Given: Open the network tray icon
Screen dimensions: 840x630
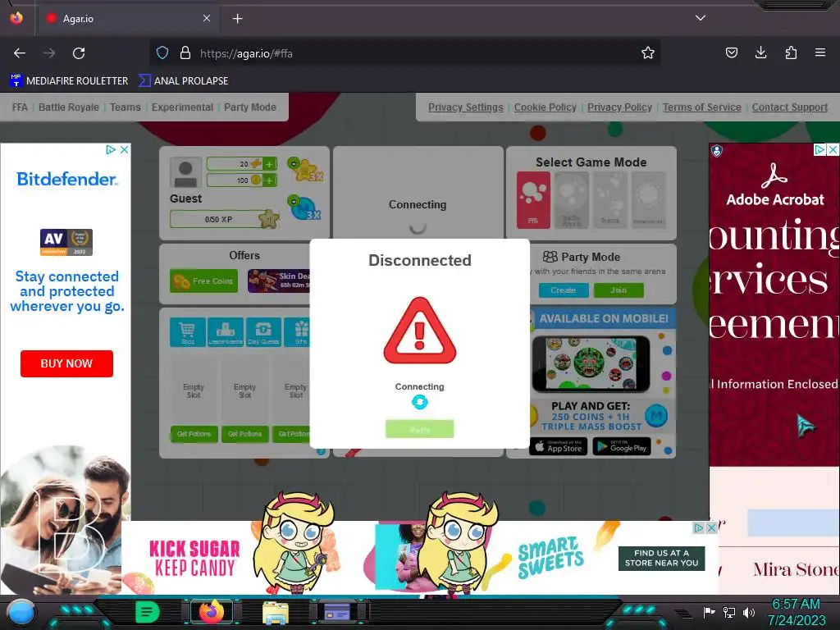Looking at the screenshot, I should 729,612.
